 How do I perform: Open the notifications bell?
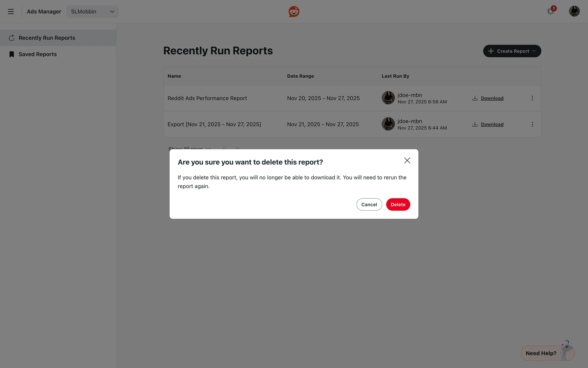coord(550,12)
